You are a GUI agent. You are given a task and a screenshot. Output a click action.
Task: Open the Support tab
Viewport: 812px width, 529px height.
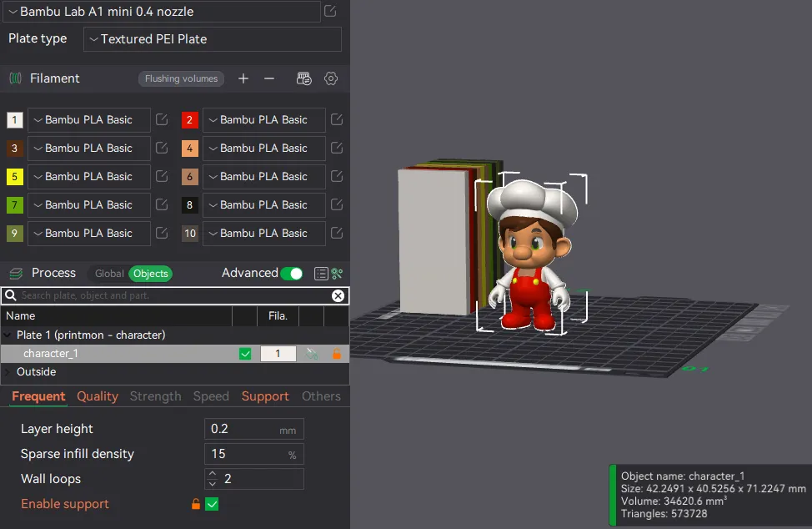click(x=265, y=396)
